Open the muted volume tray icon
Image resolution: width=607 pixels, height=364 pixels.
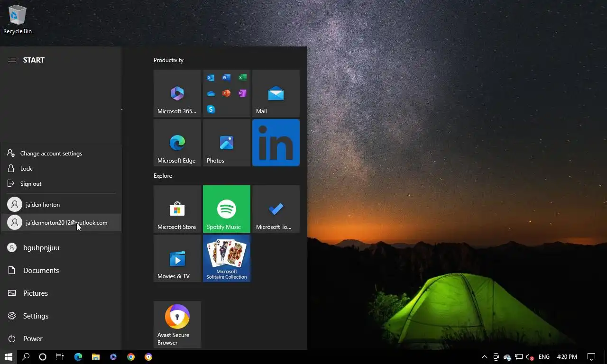[530, 357]
